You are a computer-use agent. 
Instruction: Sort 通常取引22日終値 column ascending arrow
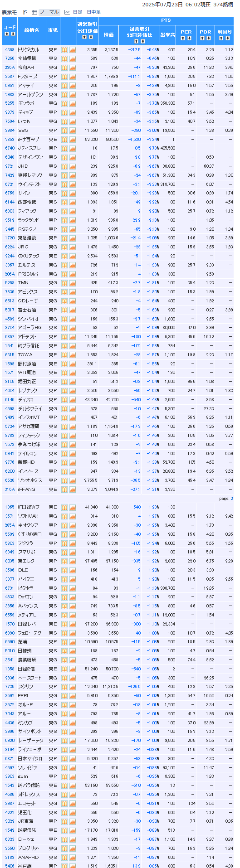[x=84, y=37]
